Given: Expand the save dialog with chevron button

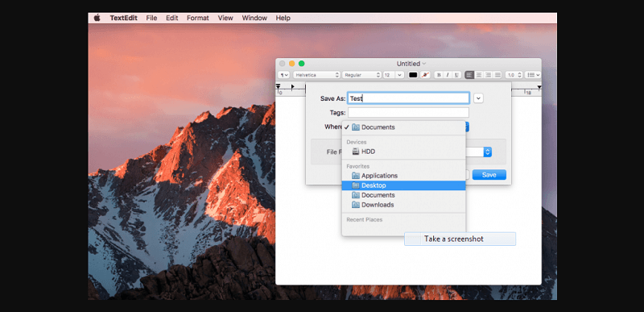Looking at the screenshot, I should pyautogui.click(x=478, y=98).
